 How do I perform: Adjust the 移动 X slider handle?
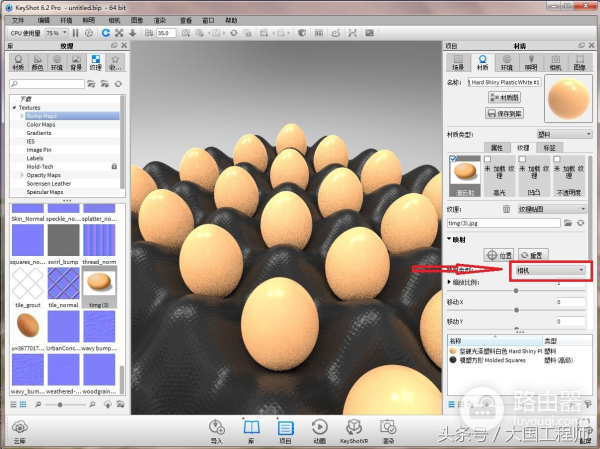pos(516,310)
